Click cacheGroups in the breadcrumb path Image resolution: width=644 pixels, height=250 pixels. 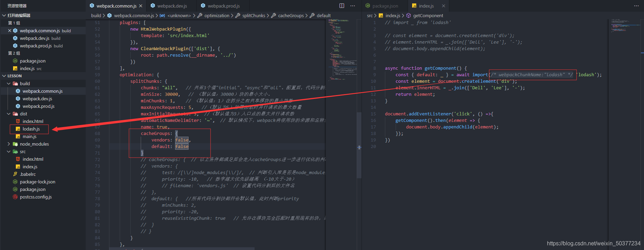pyautogui.click(x=291, y=15)
